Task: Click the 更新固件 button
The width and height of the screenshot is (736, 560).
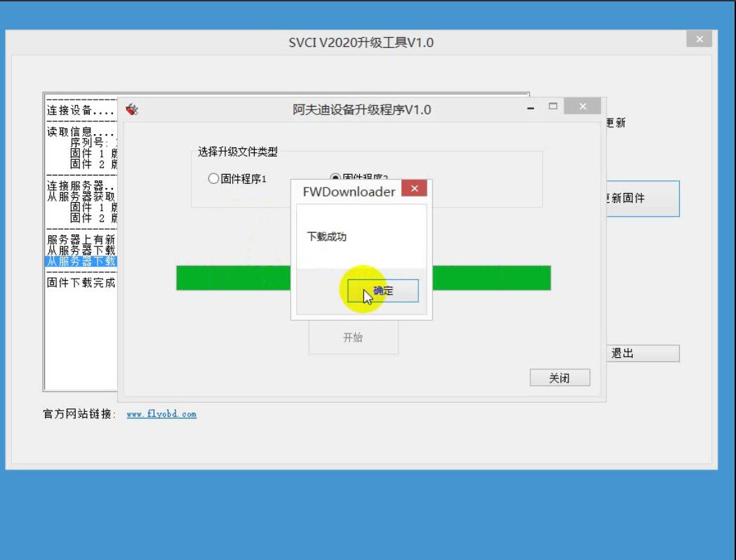Action: tap(643, 199)
